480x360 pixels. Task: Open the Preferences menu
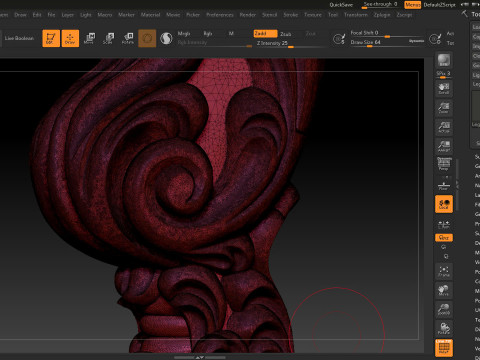coord(220,15)
